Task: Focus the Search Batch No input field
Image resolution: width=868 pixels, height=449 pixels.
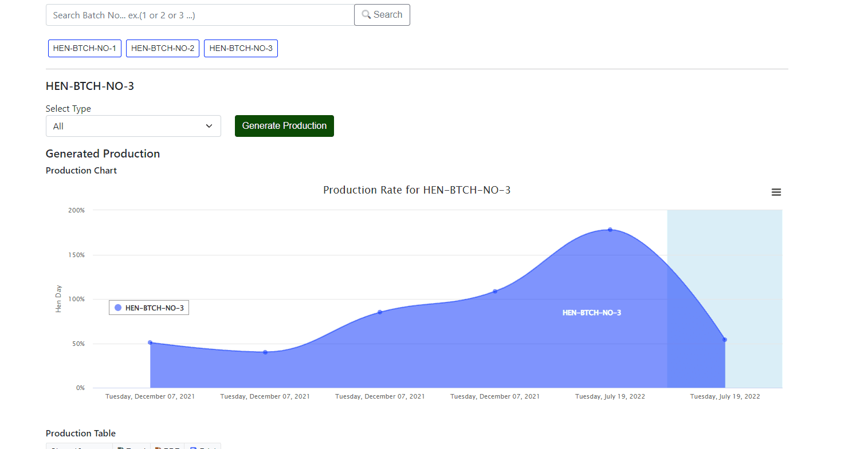Action: click(200, 15)
